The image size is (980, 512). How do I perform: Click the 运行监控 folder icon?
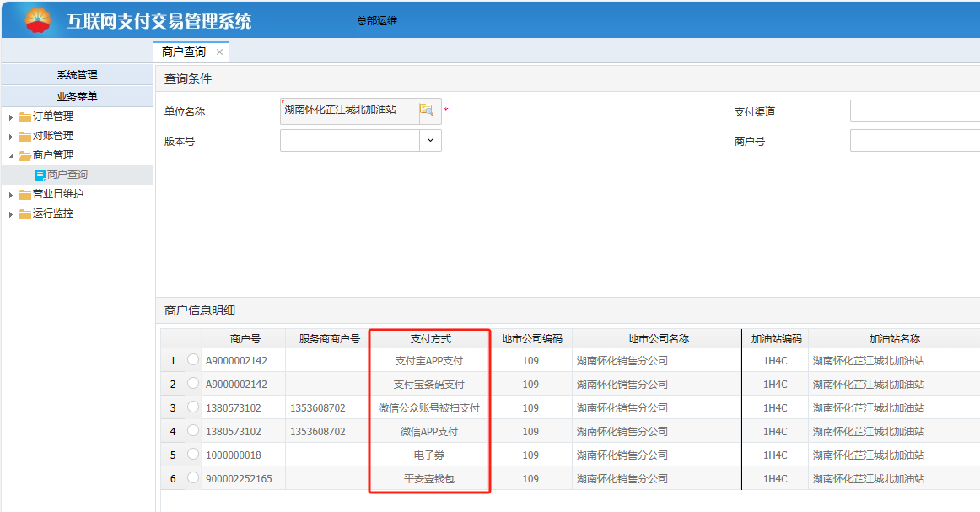pyautogui.click(x=24, y=214)
